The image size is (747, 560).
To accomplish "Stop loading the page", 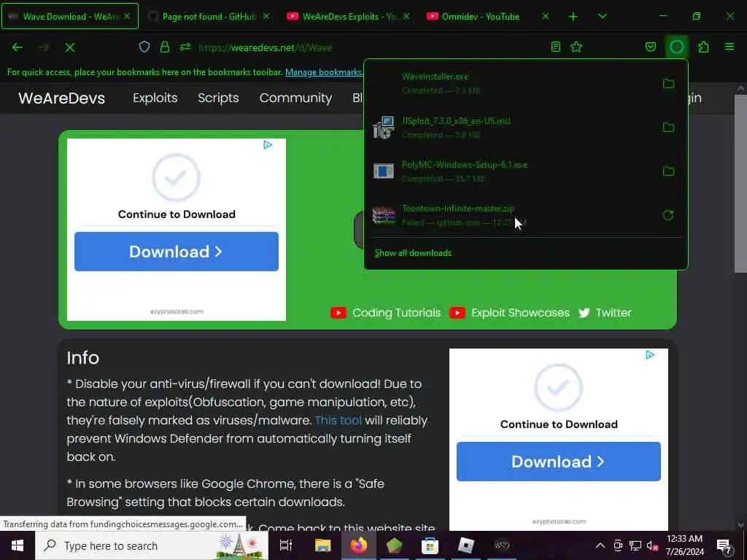I will [69, 47].
